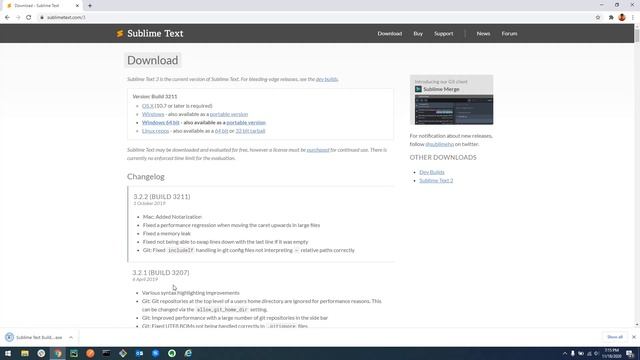Click the Windows 32-bit download link
This screenshot has width=640, height=360.
tap(153, 114)
